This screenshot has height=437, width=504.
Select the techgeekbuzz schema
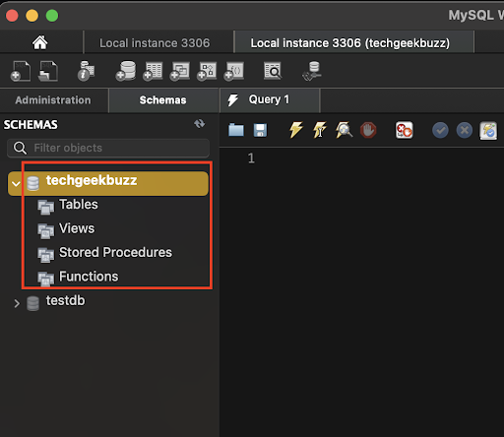pyautogui.click(x=108, y=184)
